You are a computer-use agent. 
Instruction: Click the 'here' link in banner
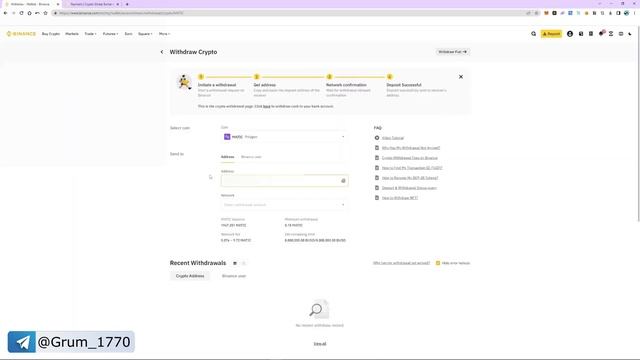click(x=267, y=107)
